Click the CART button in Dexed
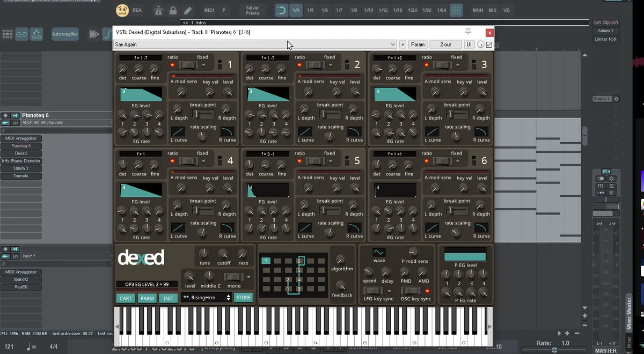The height and width of the screenshot is (354, 644). [126, 298]
